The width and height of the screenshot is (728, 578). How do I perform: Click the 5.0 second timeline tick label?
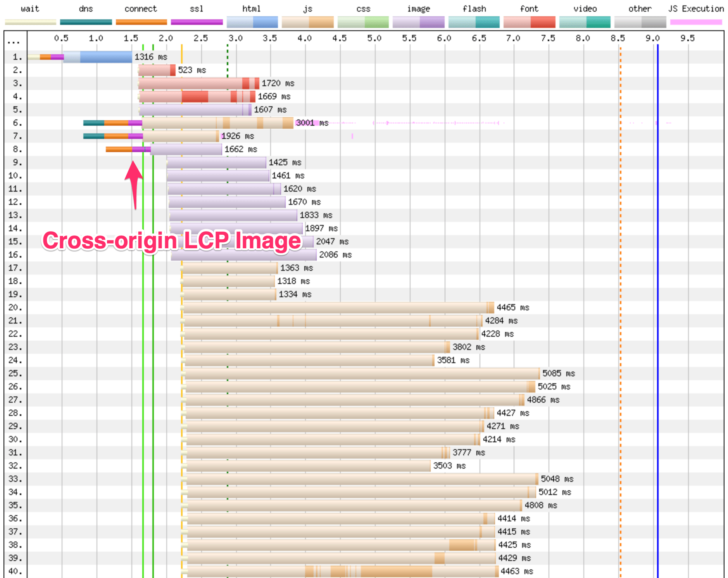pos(374,38)
